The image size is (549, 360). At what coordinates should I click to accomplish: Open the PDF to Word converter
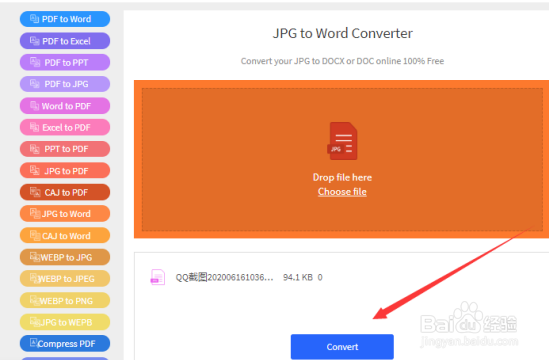click(x=65, y=19)
